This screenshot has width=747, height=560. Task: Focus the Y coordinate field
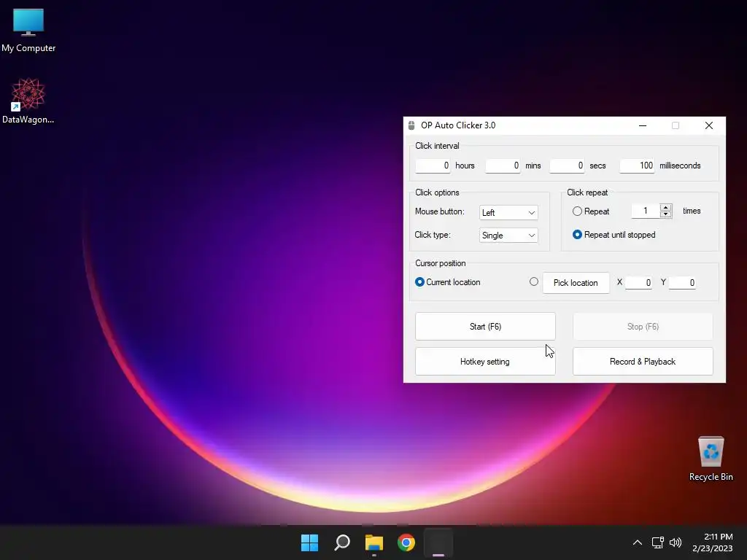coord(682,282)
